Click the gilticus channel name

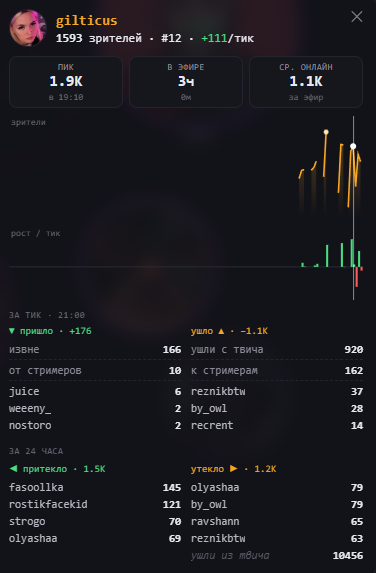click(x=87, y=20)
